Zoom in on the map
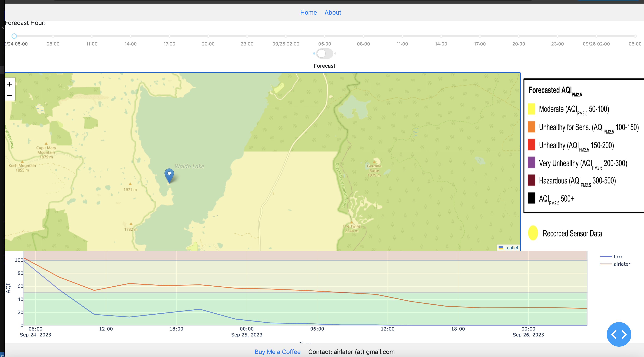The image size is (644, 357). tap(9, 84)
